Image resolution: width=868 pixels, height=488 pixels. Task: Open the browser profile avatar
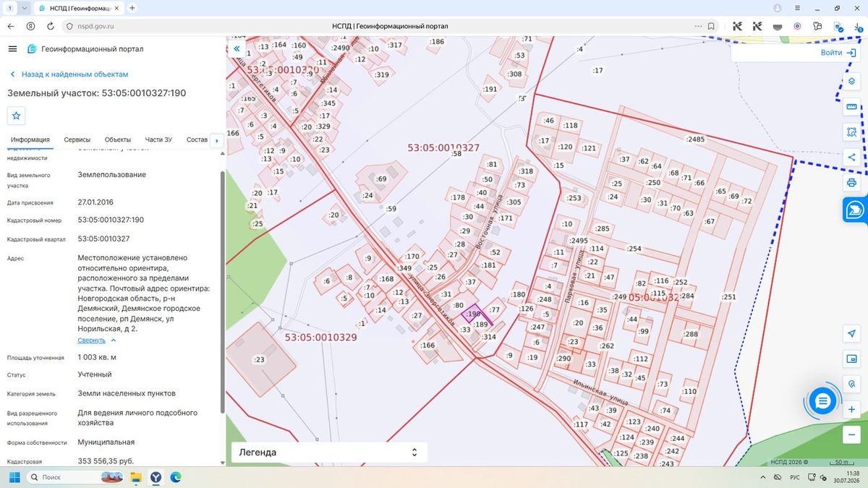point(778,8)
